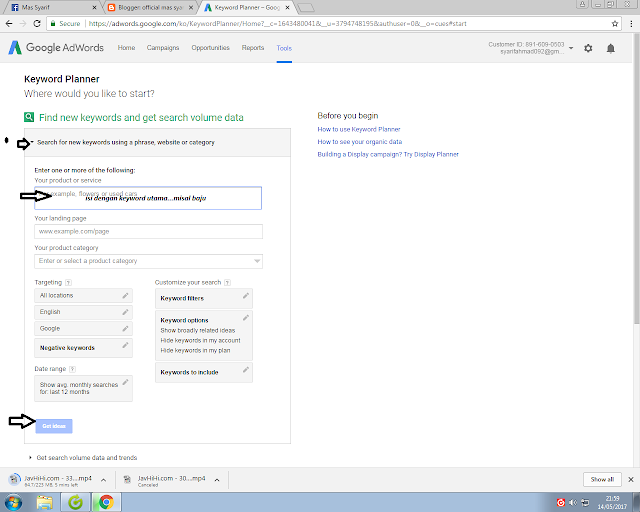Open a new browser tab

(x=305, y=8)
